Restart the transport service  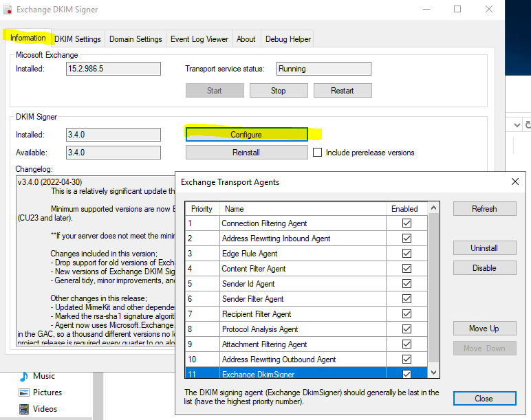pos(343,91)
